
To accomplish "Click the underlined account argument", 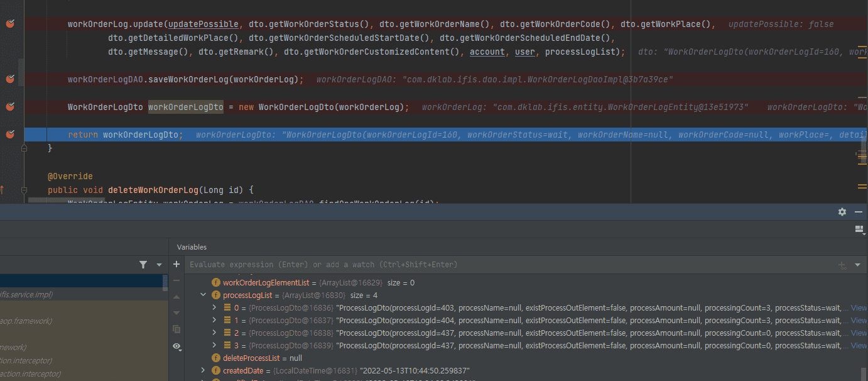I will click(x=487, y=52).
